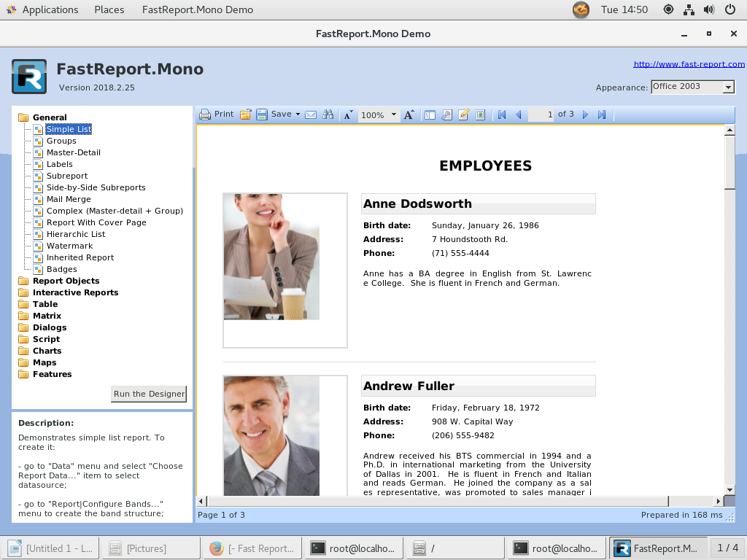Click the Save floppy disk icon
This screenshot has height=560, width=747.
(262, 114)
